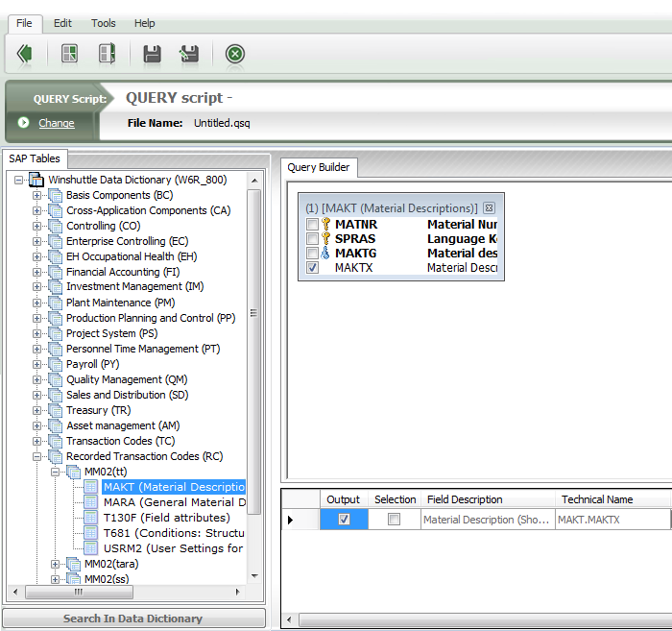This screenshot has width=672, height=631.
Task: Click the Save As floppy icon with pencil
Action: coord(189,54)
